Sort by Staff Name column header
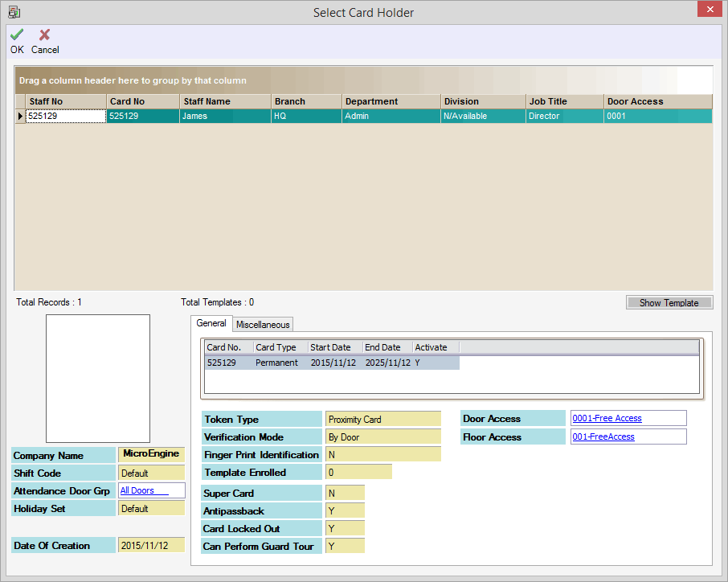This screenshot has height=582, width=728. click(225, 101)
